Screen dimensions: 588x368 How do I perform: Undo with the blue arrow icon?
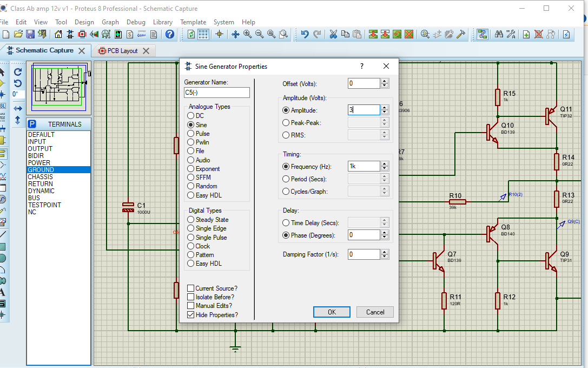[x=305, y=35]
